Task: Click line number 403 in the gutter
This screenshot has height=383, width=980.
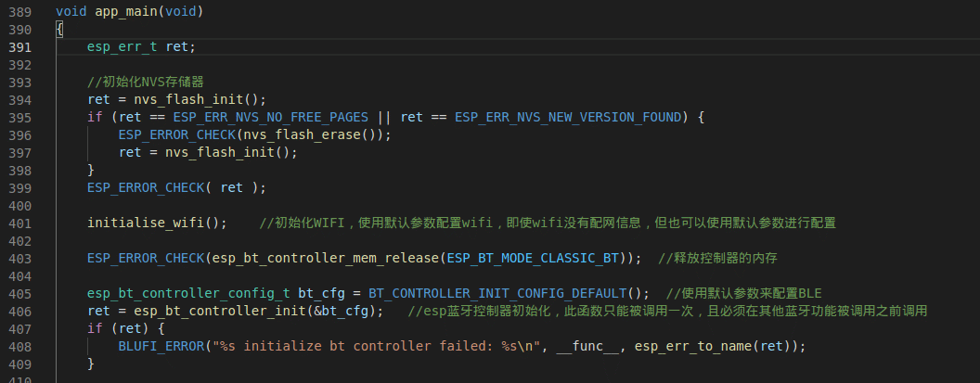Action: coord(20,258)
